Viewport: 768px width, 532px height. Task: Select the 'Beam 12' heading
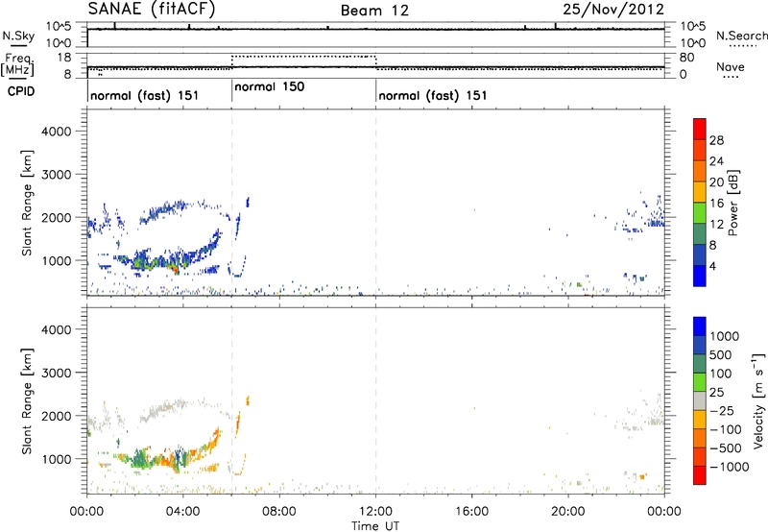374,11
